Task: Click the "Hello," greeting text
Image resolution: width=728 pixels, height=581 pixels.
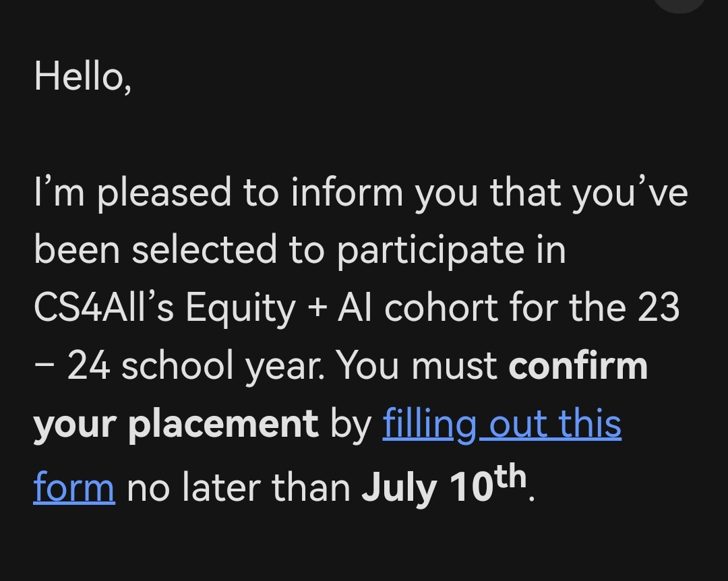Action: coord(82,77)
